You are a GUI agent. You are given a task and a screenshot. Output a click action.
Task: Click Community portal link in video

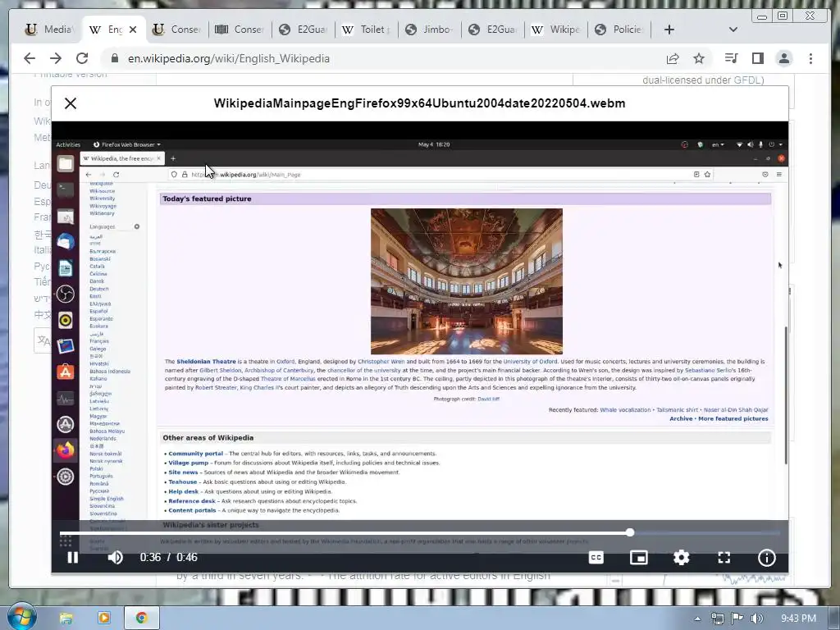(195, 453)
